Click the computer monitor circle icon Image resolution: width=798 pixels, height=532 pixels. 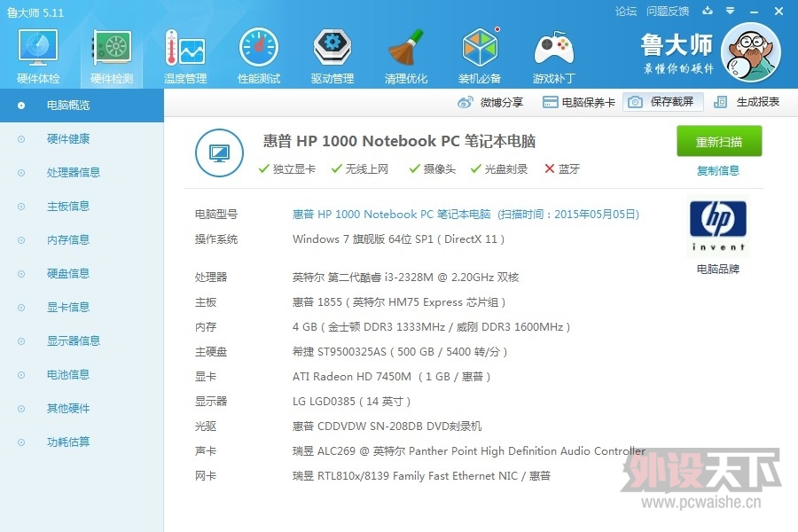(219, 153)
